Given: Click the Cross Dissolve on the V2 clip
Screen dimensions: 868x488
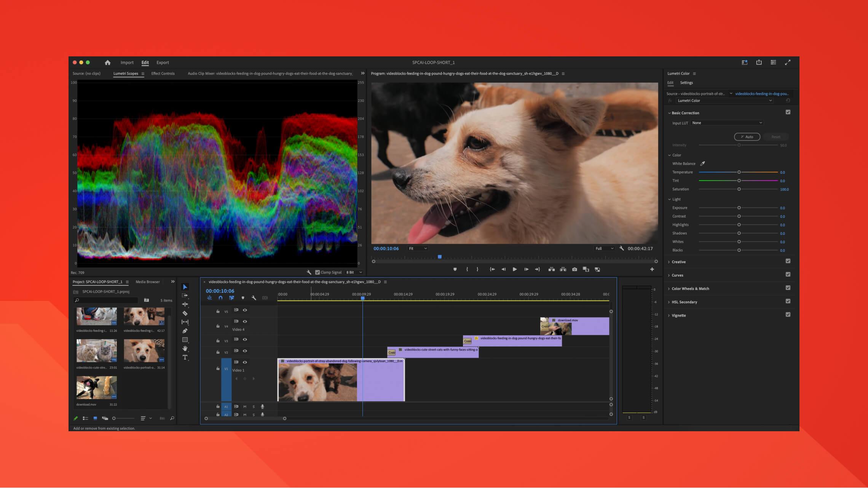Looking at the screenshot, I should pos(392,352).
